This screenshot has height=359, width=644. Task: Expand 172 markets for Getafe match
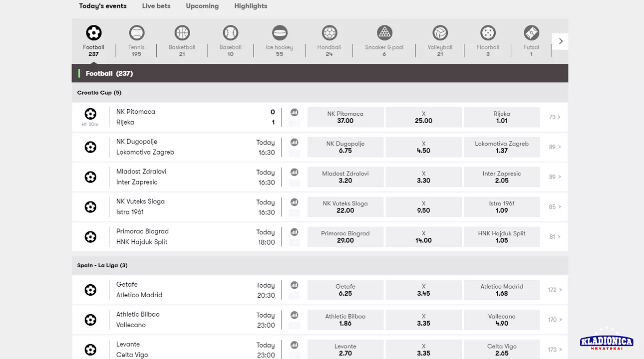tap(555, 290)
